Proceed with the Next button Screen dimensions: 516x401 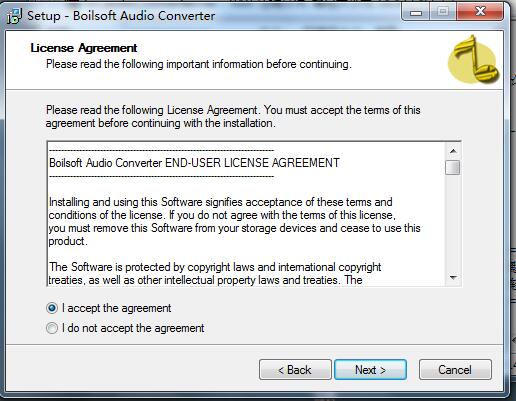click(370, 370)
